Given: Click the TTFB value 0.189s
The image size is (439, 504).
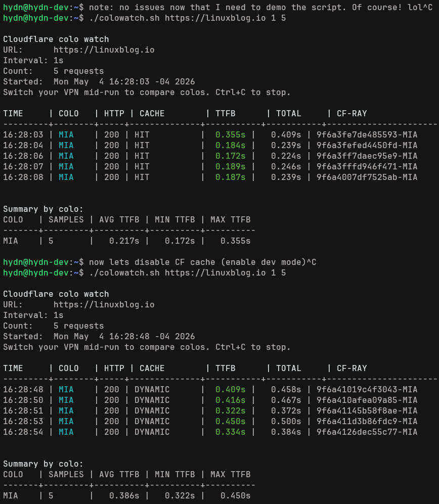Looking at the screenshot, I should click(x=230, y=166).
